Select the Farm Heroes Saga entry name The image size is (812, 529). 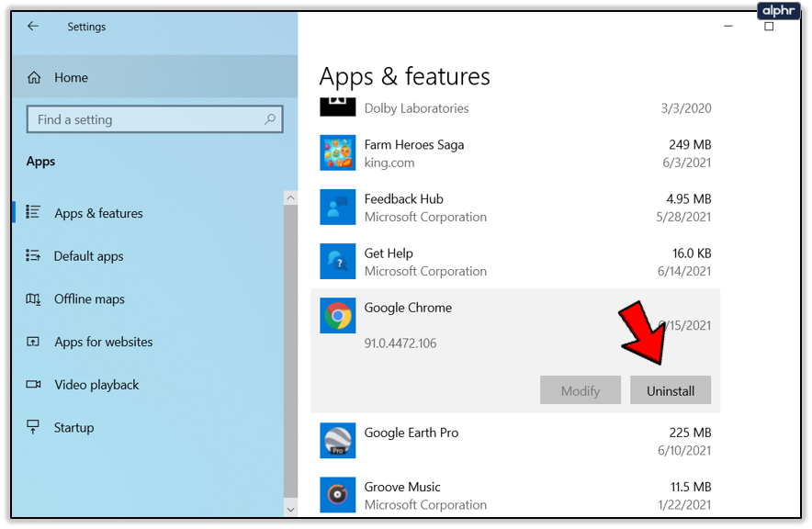(x=413, y=145)
